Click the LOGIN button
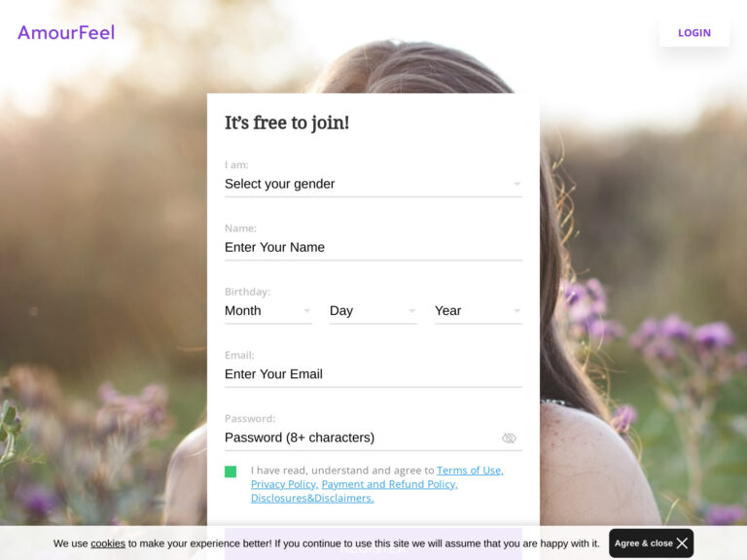The image size is (747, 560). (694, 33)
